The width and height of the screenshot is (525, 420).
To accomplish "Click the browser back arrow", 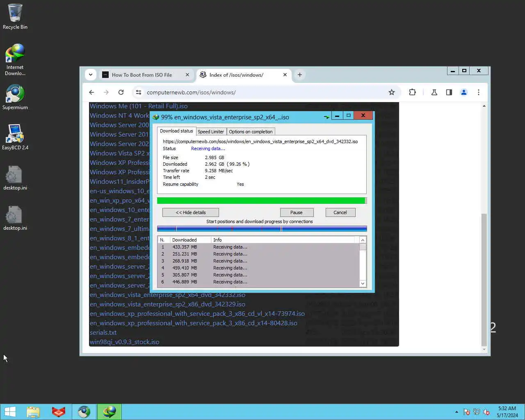I will (91, 92).
